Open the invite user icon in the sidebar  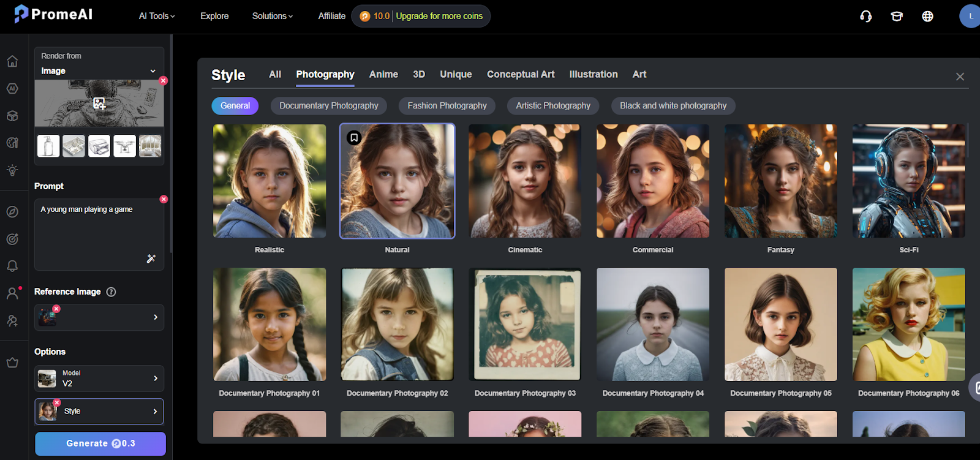(x=12, y=320)
